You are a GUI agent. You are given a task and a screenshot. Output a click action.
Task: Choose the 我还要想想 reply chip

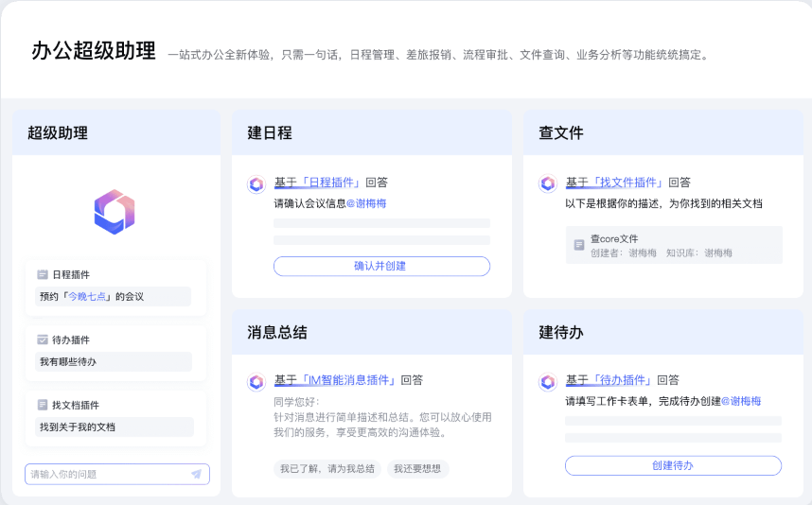418,468
